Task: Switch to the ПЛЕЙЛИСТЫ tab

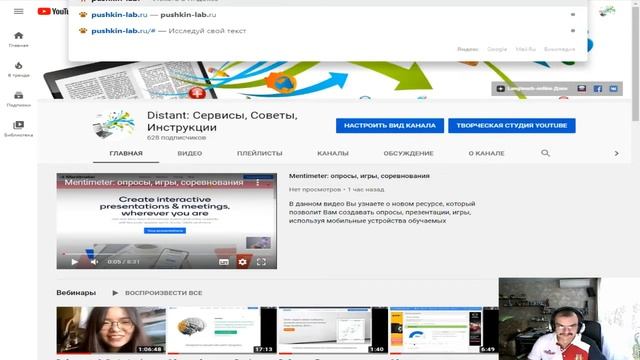Action: tap(260, 153)
